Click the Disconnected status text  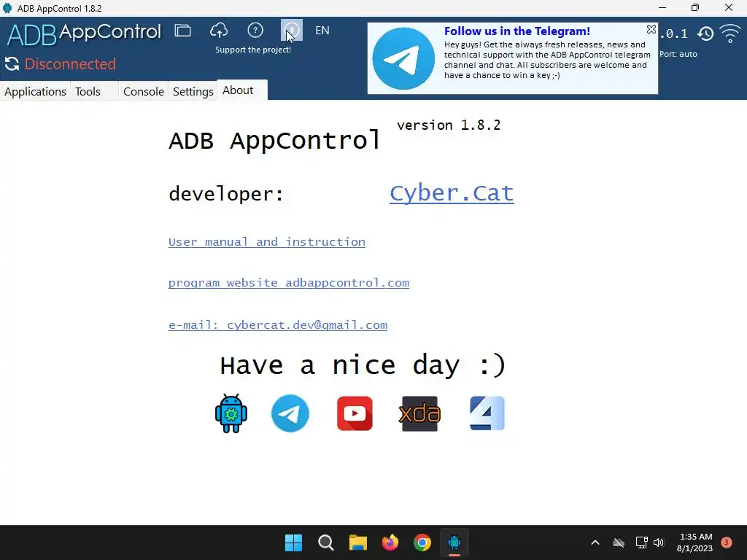point(70,64)
